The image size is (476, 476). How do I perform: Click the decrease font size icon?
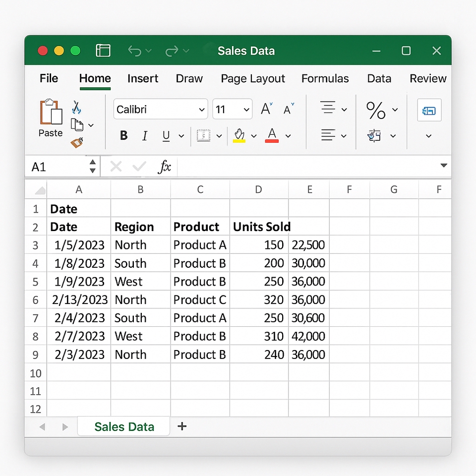pyautogui.click(x=289, y=109)
